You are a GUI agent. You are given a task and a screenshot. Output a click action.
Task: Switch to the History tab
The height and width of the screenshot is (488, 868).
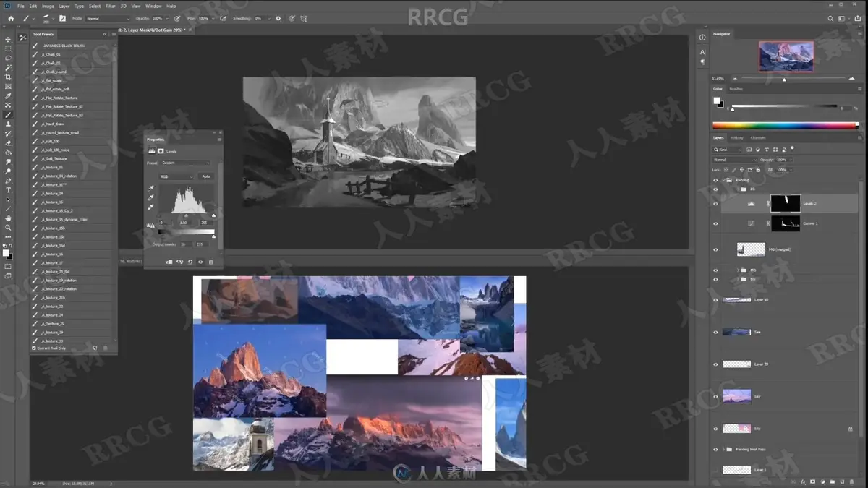[737, 137]
